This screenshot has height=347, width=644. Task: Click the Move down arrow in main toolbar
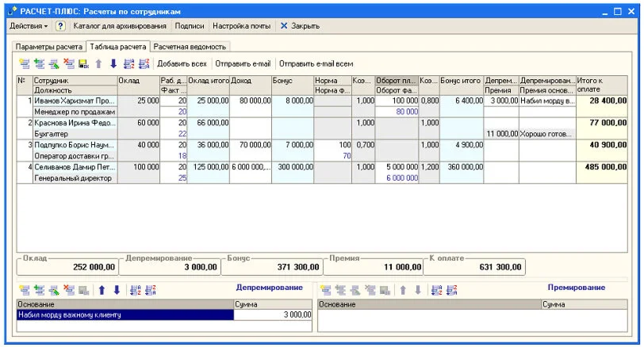tap(113, 63)
